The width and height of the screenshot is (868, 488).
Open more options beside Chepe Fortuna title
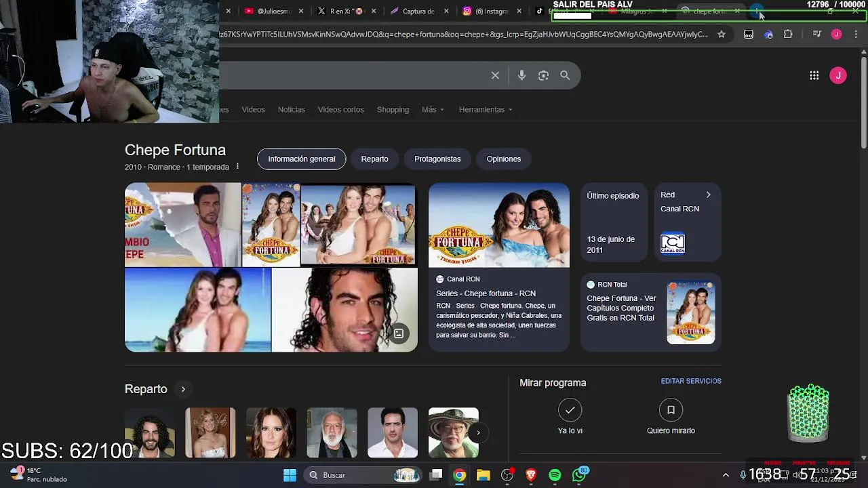pos(237,167)
